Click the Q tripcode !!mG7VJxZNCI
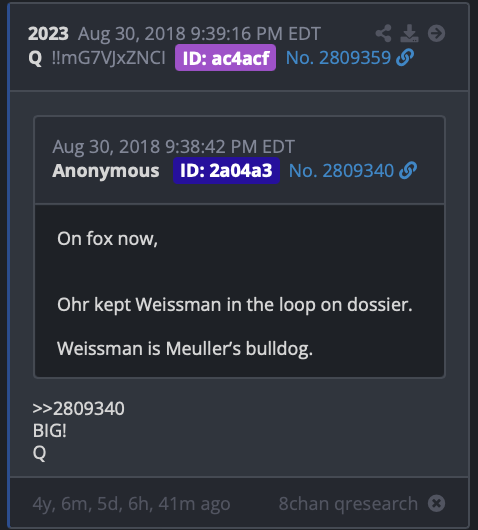Image resolution: width=478 pixels, height=530 pixels. coord(109,58)
